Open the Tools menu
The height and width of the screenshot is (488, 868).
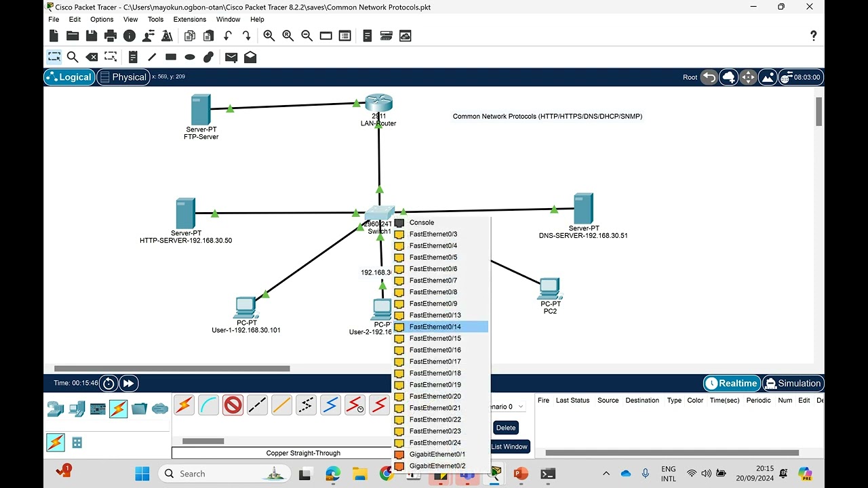click(155, 19)
